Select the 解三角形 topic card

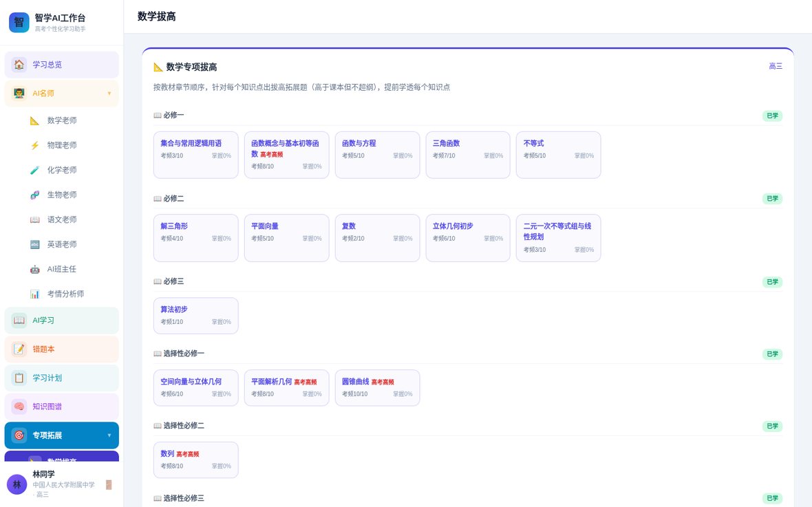click(x=195, y=238)
